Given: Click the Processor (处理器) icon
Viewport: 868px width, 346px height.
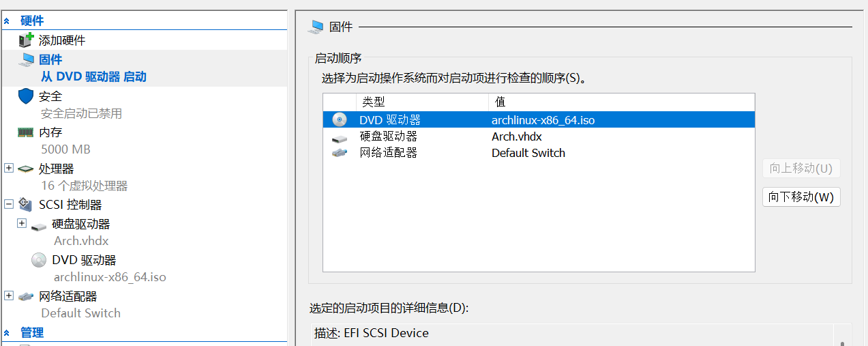Looking at the screenshot, I should pos(26,169).
